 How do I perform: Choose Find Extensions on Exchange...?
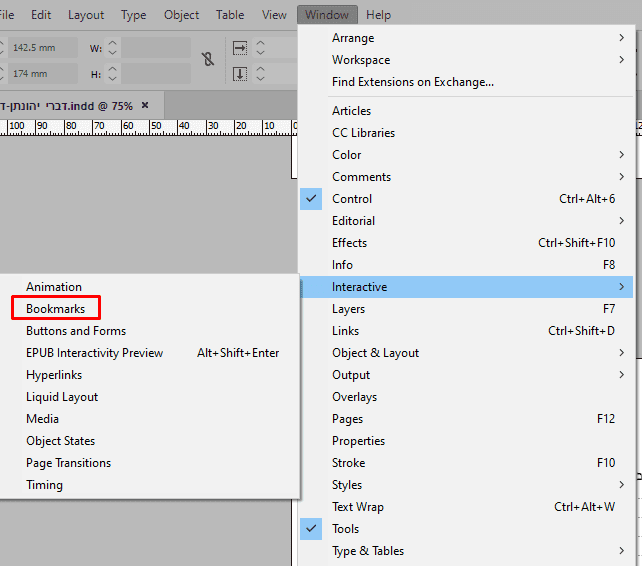click(466, 82)
